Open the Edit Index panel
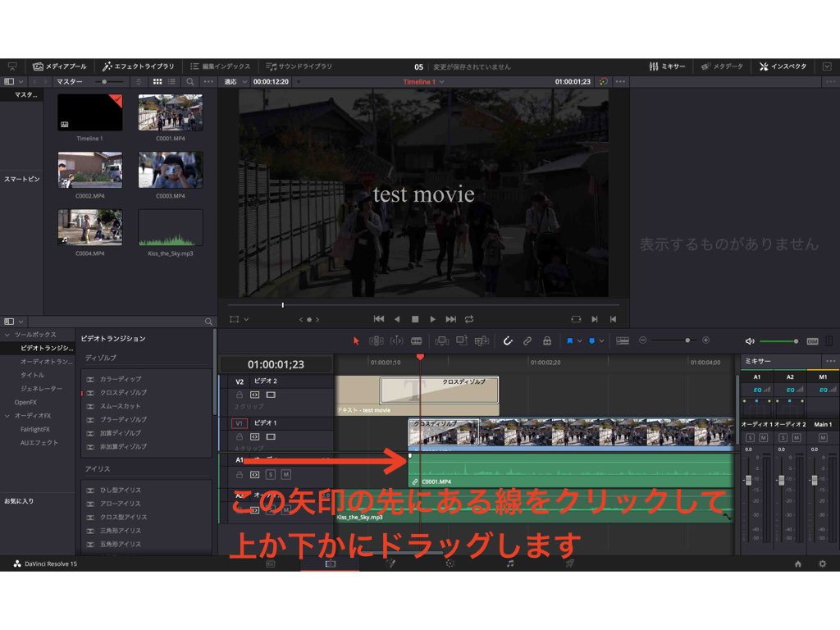 [220, 66]
